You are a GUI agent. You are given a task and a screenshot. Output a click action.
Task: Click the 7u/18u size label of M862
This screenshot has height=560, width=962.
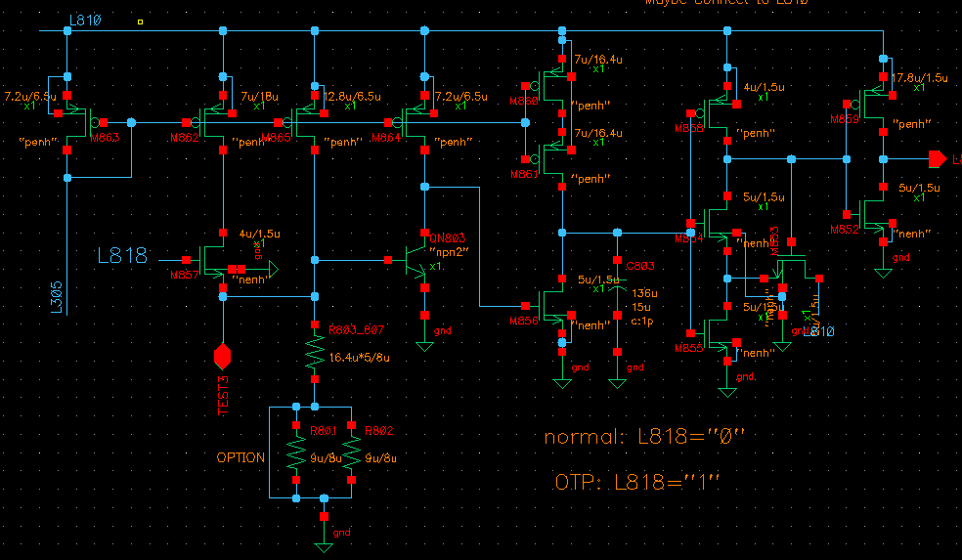coord(259,97)
